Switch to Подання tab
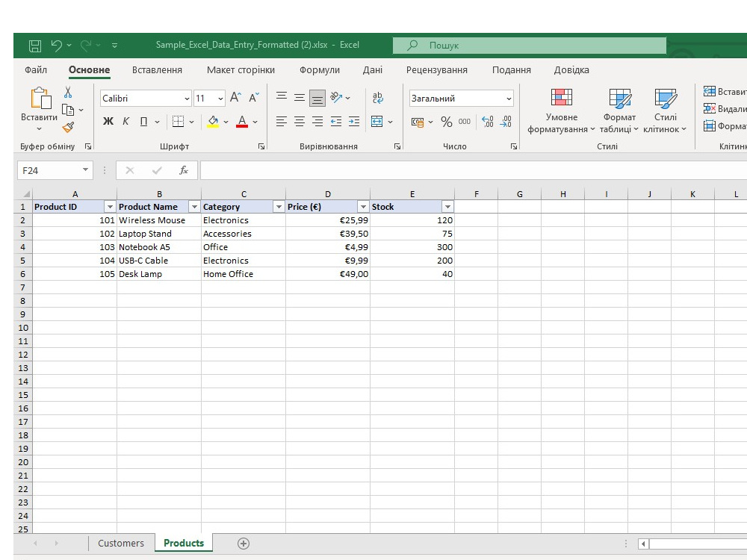 (511, 70)
